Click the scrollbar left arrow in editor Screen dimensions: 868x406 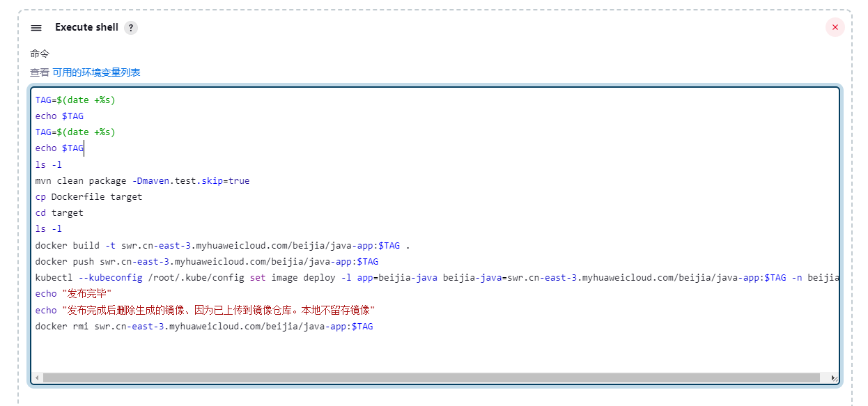tap(38, 377)
